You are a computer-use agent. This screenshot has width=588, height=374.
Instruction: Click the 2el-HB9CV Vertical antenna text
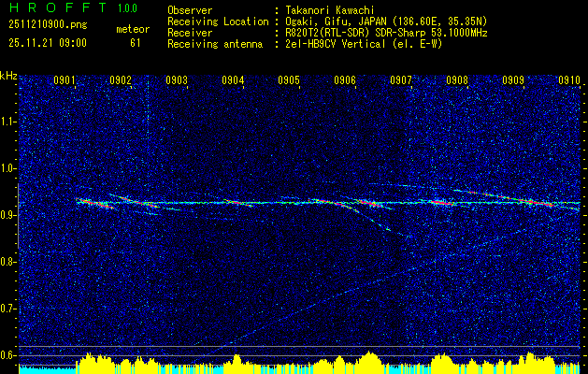coord(364,44)
